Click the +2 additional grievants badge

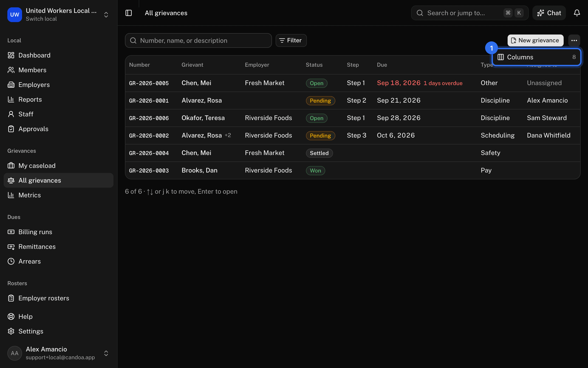(228, 135)
